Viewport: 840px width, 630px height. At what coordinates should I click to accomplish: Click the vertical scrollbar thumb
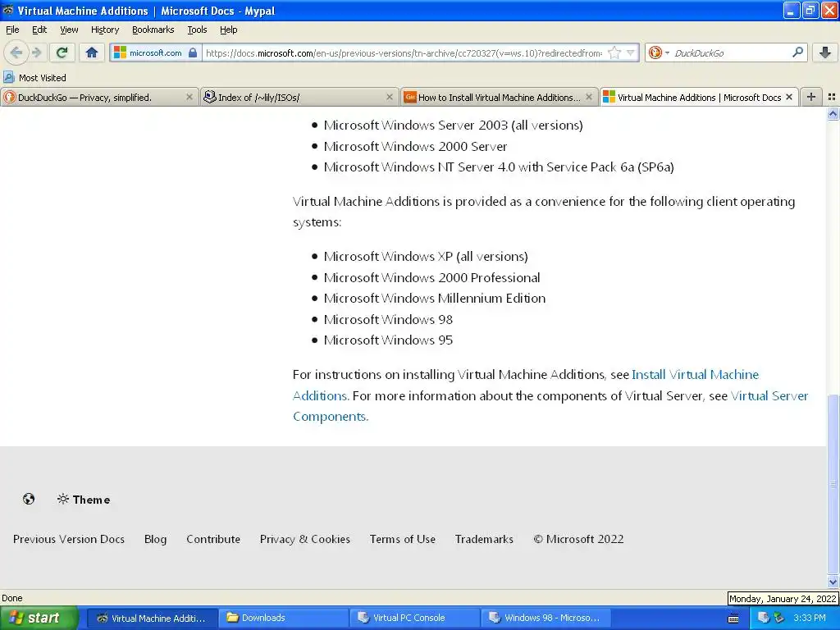pos(833,484)
